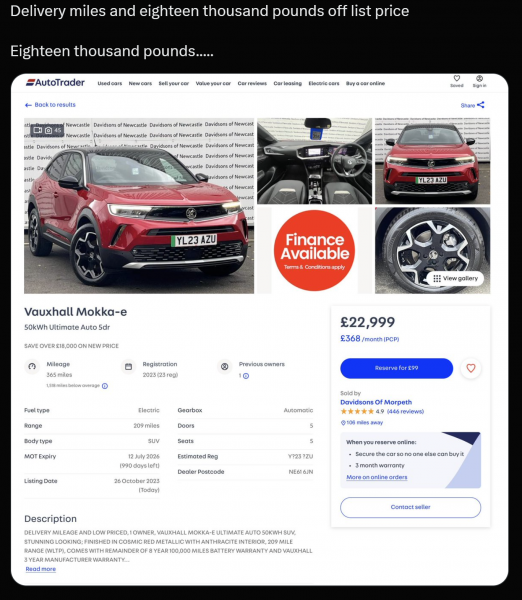Open the Used cars menu
This screenshot has width=522, height=600.
tap(110, 83)
